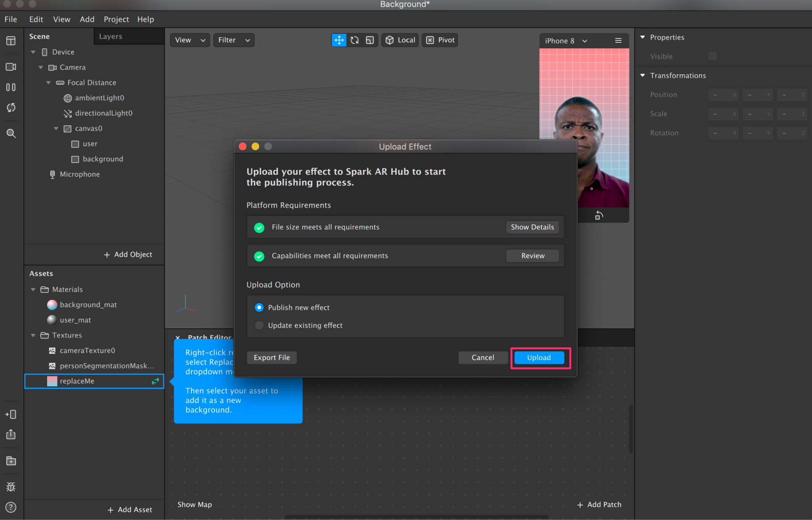The height and width of the screenshot is (520, 812).
Task: Click the bug report icon in sidebar
Action: [11, 487]
